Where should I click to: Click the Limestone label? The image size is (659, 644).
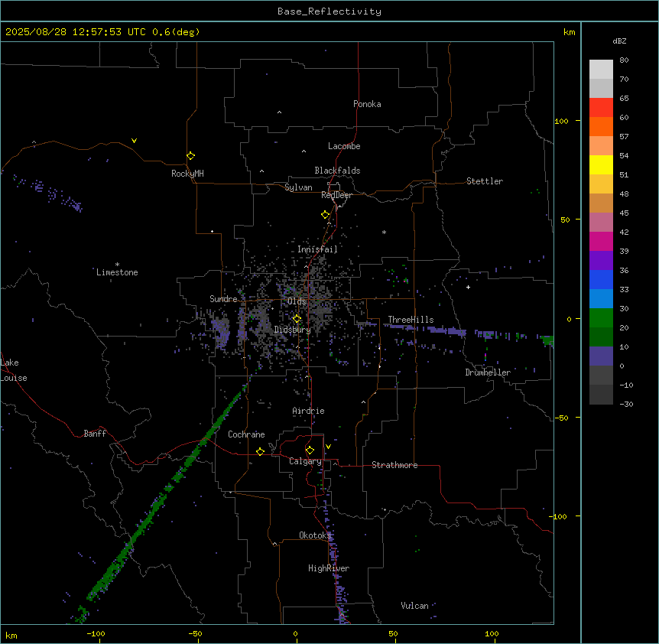tap(117, 272)
